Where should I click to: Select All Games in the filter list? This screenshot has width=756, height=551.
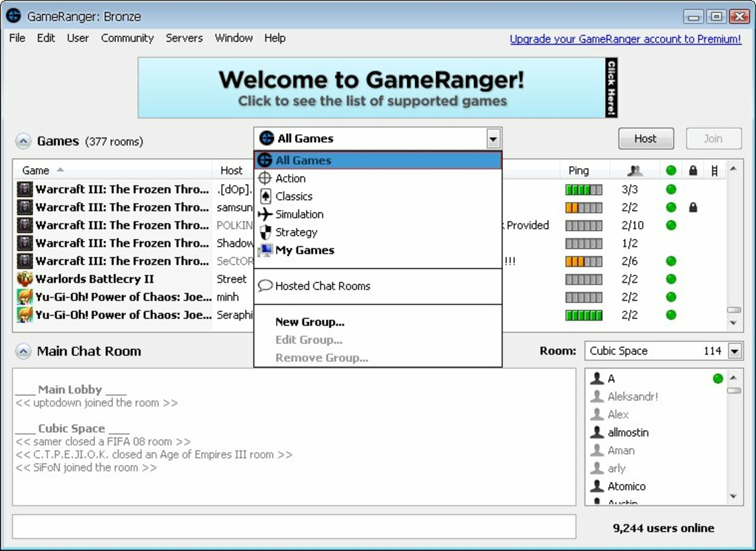(378, 160)
